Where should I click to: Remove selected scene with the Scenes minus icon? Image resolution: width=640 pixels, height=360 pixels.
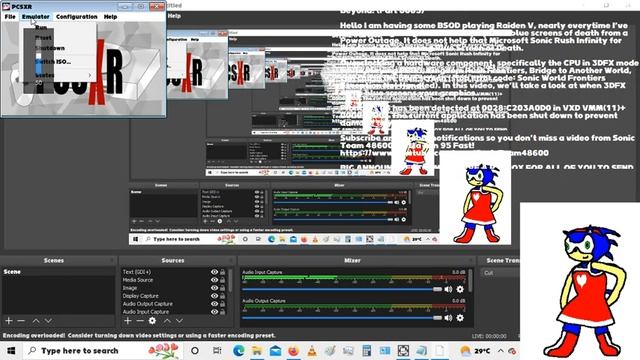[21, 321]
